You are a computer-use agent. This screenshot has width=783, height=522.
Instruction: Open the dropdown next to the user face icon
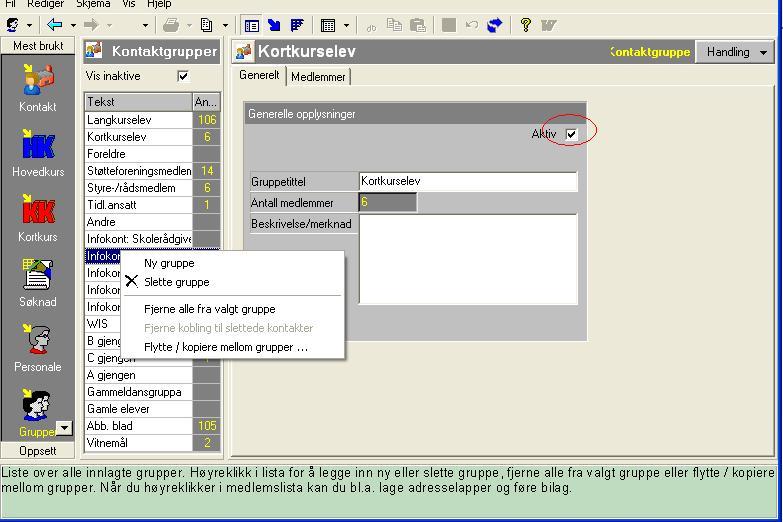coord(29,25)
